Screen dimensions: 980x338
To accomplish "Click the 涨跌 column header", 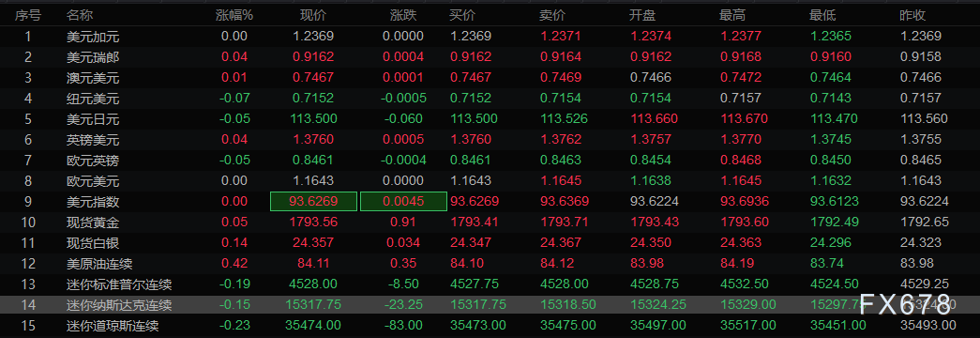I will [402, 15].
